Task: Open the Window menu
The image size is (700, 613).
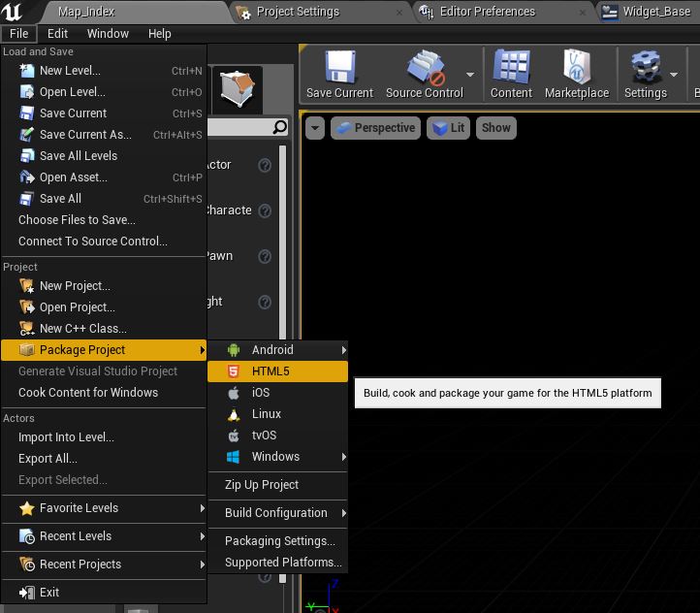Action: click(108, 34)
